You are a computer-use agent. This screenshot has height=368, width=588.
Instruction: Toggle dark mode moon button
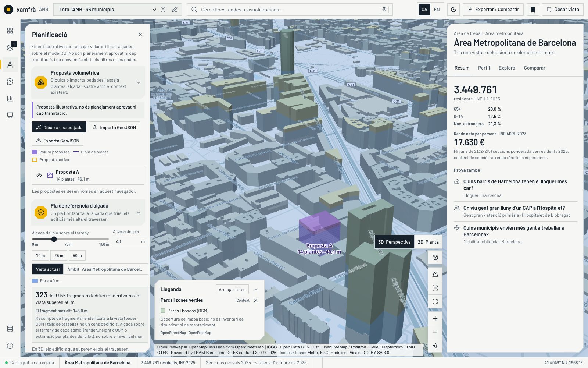(453, 10)
